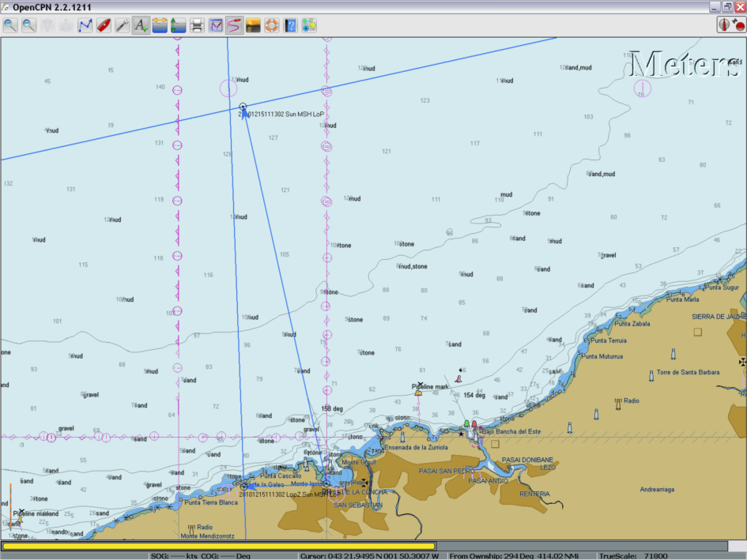This screenshot has width=747, height=560.
Task: Click the Pipeline mark buoy near coast
Action: 418,393
